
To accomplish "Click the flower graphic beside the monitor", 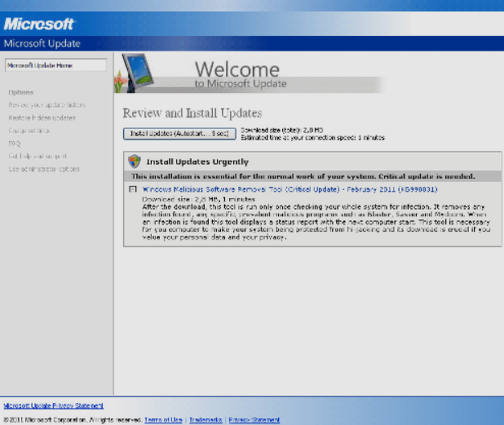I will (x=120, y=82).
